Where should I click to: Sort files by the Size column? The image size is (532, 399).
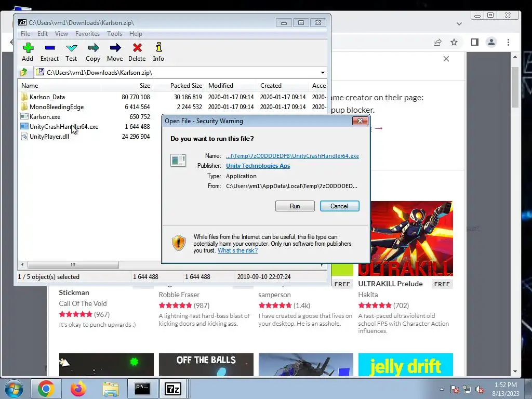[x=127, y=86]
